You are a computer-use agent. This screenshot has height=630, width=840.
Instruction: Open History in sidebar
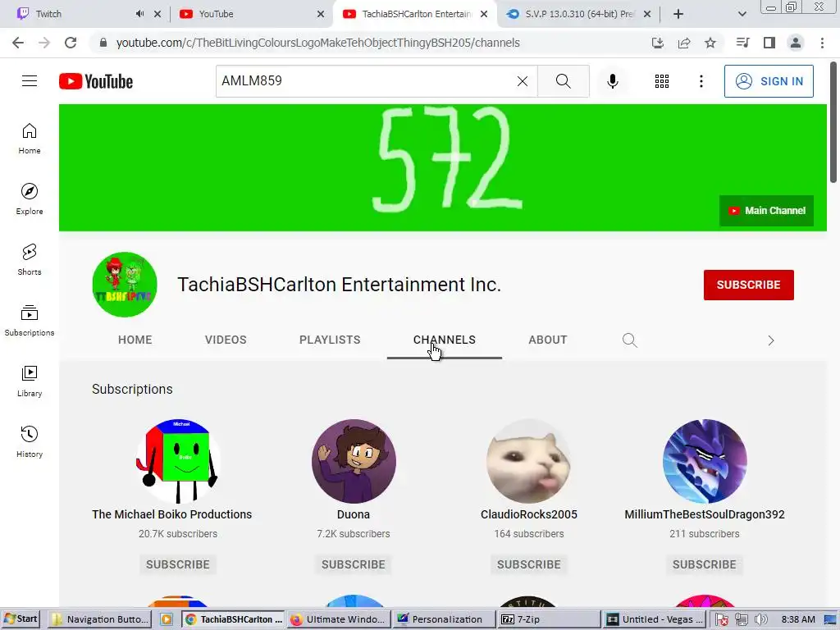30,441
